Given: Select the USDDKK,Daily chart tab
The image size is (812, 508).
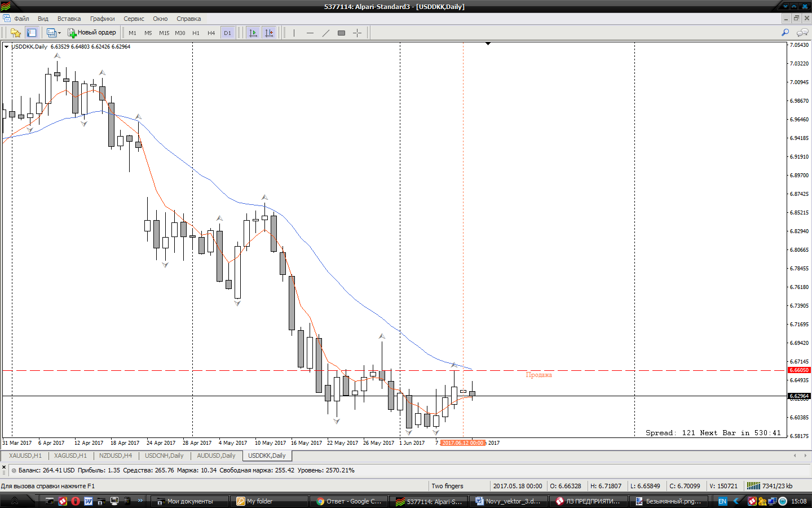Looking at the screenshot, I should coord(267,456).
